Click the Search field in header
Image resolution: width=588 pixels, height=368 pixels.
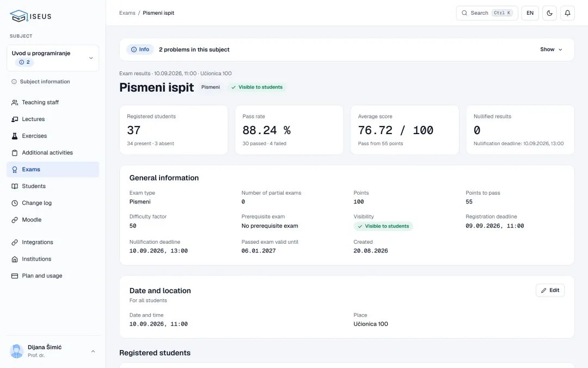tap(487, 13)
